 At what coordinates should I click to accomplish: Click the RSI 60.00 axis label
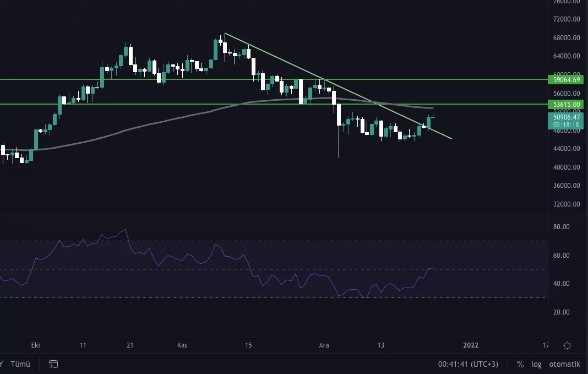(561, 255)
